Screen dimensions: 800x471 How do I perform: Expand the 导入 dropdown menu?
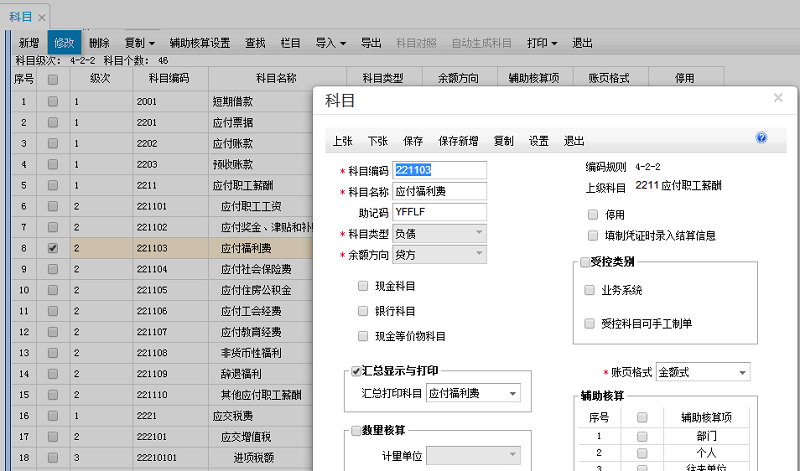click(331, 43)
